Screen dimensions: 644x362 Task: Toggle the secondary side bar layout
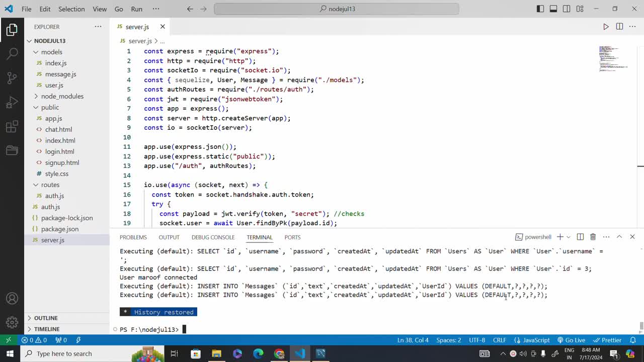[x=567, y=9]
